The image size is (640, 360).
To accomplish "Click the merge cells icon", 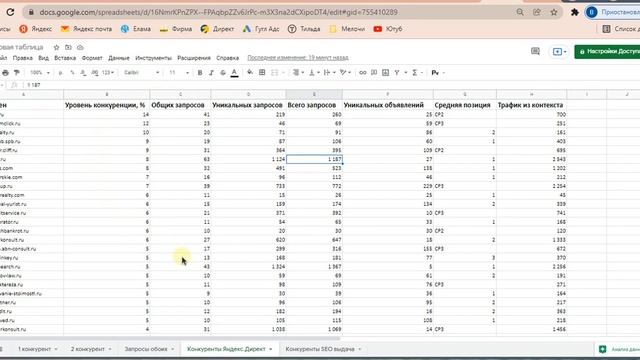I will (x=275, y=73).
